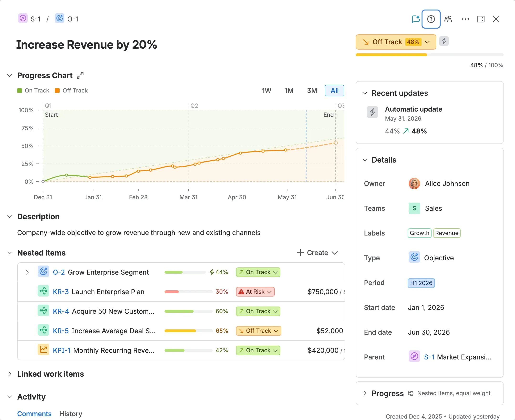515x420 pixels.
Task: Collapse the Progress Chart section
Action: [10, 76]
